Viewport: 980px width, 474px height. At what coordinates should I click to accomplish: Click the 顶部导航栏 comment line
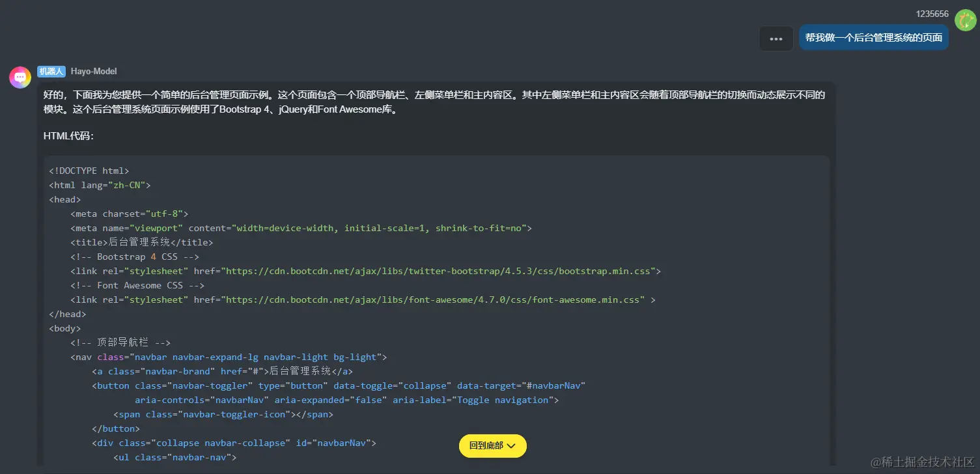120,342
